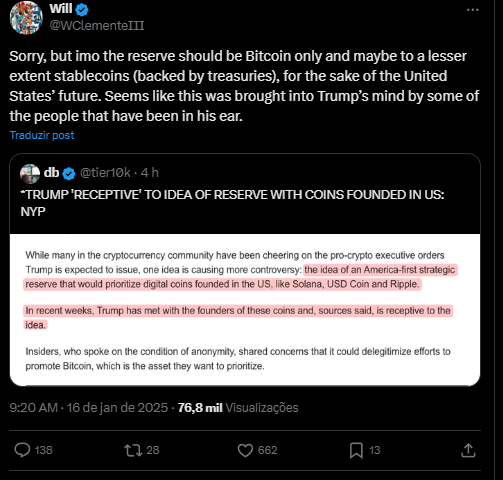Click the 662 likes count
The height and width of the screenshot is (480, 503).
(x=267, y=450)
